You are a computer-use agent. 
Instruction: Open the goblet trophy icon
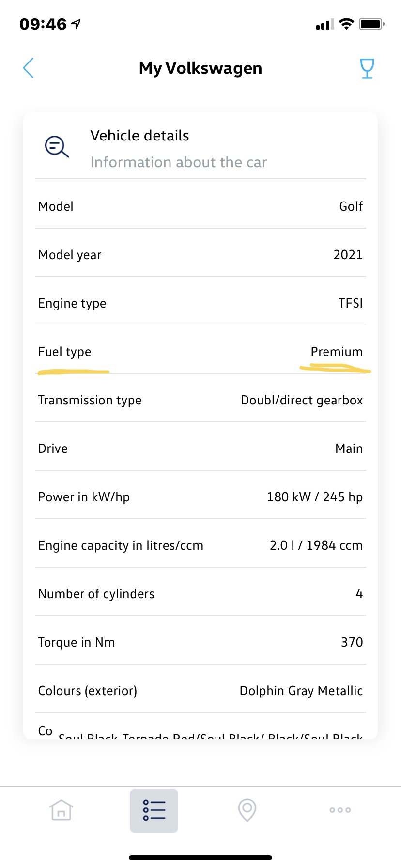point(367,68)
